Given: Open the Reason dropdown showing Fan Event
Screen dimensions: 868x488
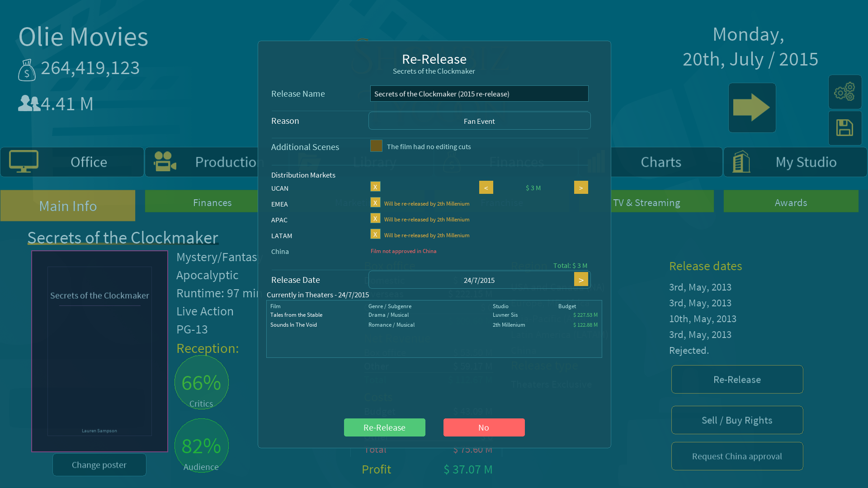Looking at the screenshot, I should click(x=479, y=121).
